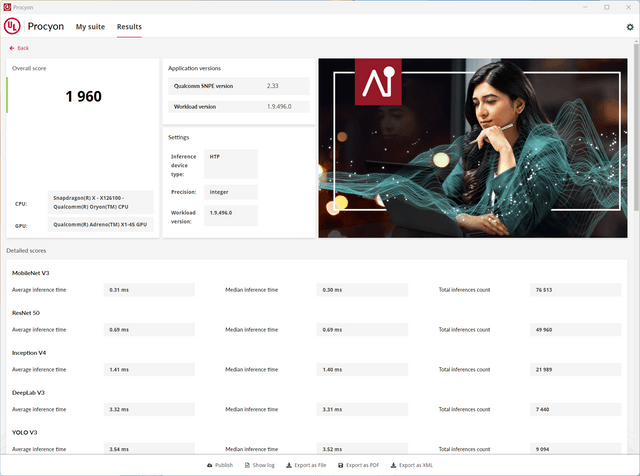
Task: Click DeepLab V3 median inference 3.31 ms
Action: pyautogui.click(x=362, y=409)
